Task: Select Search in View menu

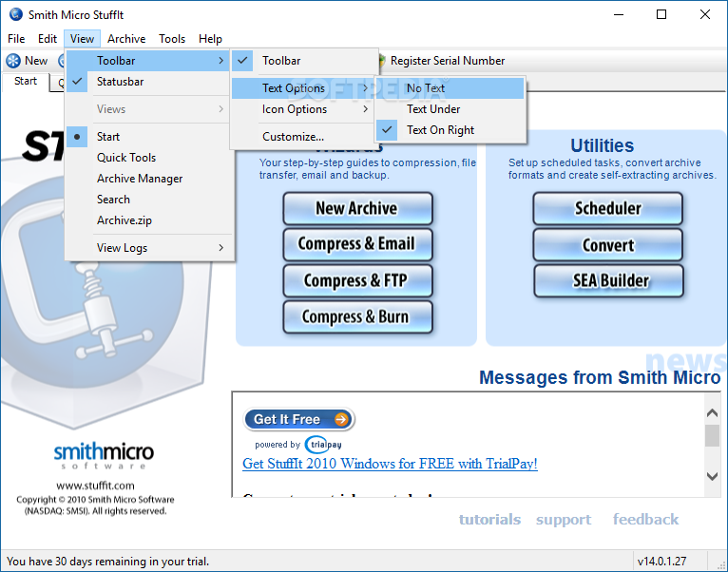Action: pos(147,200)
